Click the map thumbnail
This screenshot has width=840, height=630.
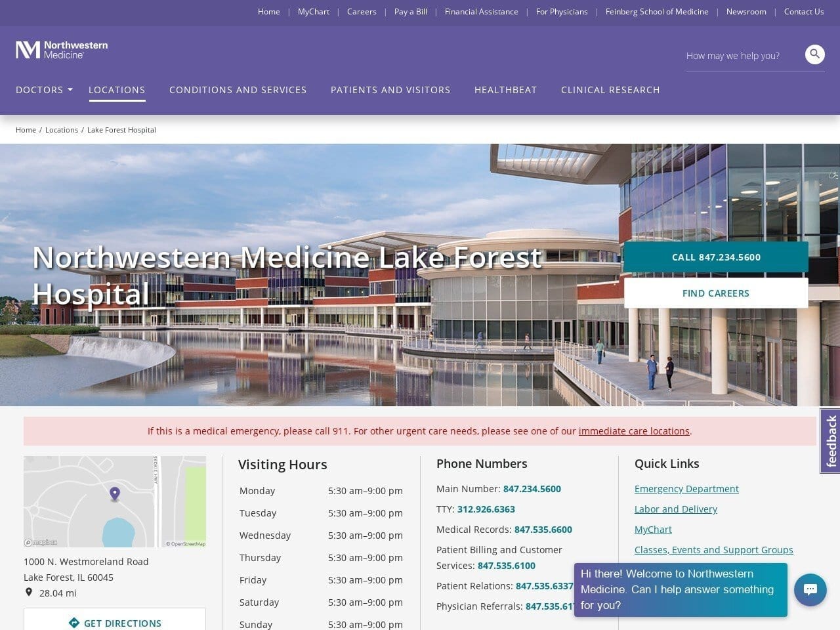115,501
